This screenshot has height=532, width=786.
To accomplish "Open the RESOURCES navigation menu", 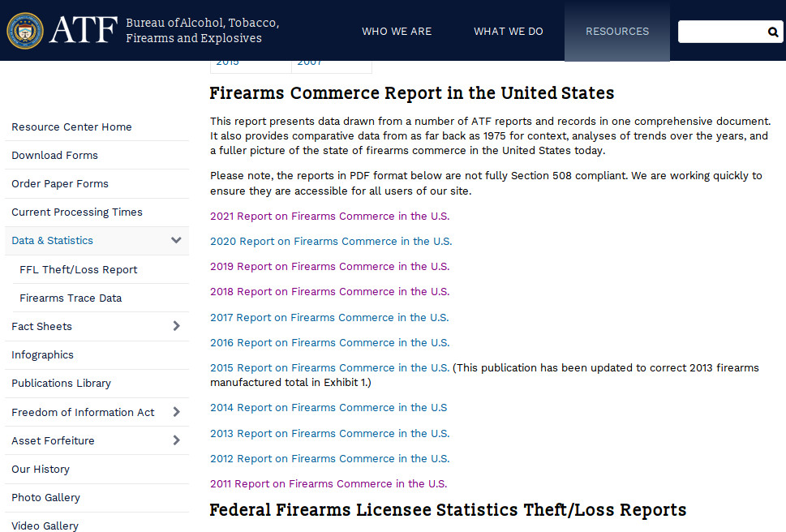I will tap(616, 31).
